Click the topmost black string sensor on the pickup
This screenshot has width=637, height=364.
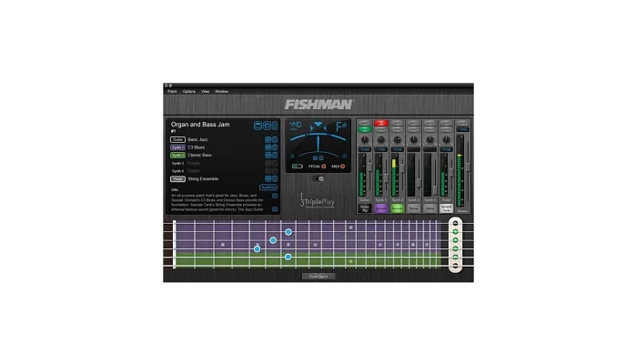(x=455, y=223)
